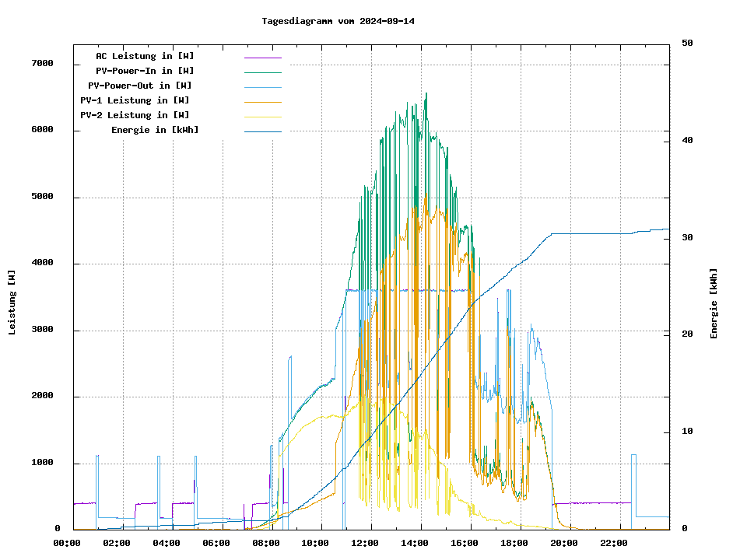Click the Leistung [W] left axis title

(12, 303)
